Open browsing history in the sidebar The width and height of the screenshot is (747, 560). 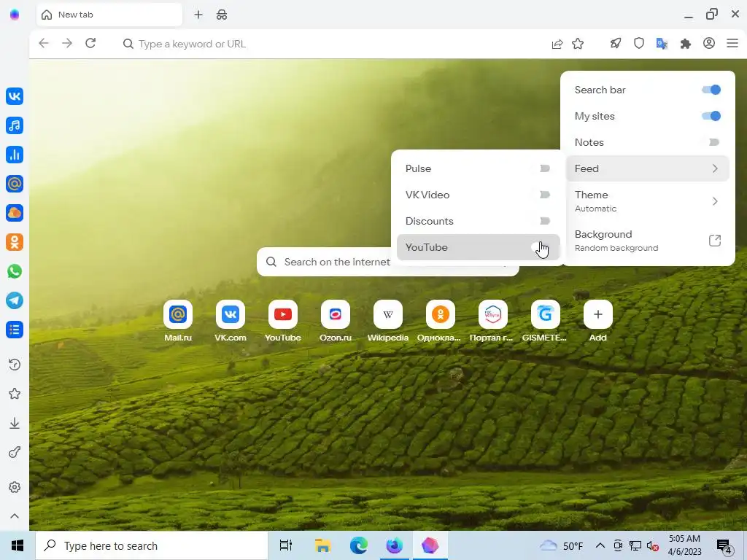(15, 365)
